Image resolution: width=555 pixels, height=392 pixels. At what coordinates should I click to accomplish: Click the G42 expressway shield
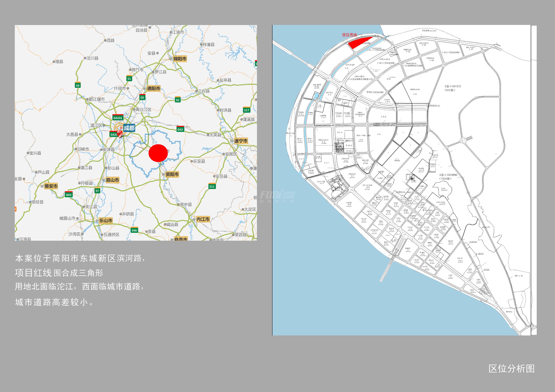click(180, 129)
